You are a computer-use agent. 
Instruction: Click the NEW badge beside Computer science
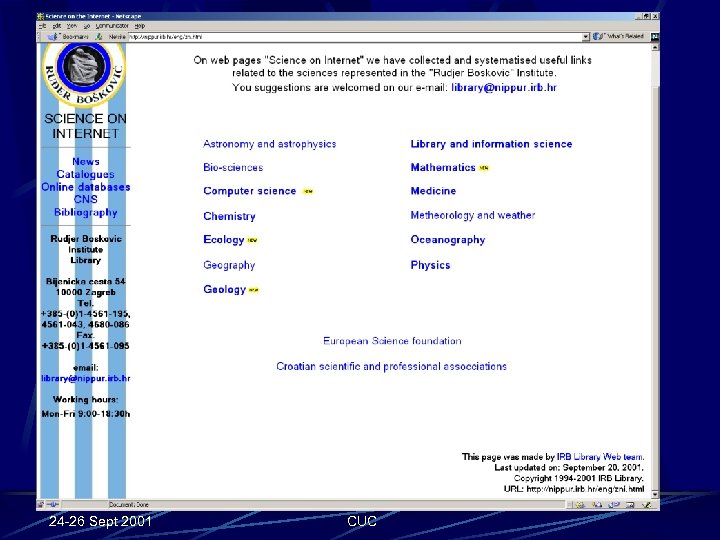tap(308, 191)
